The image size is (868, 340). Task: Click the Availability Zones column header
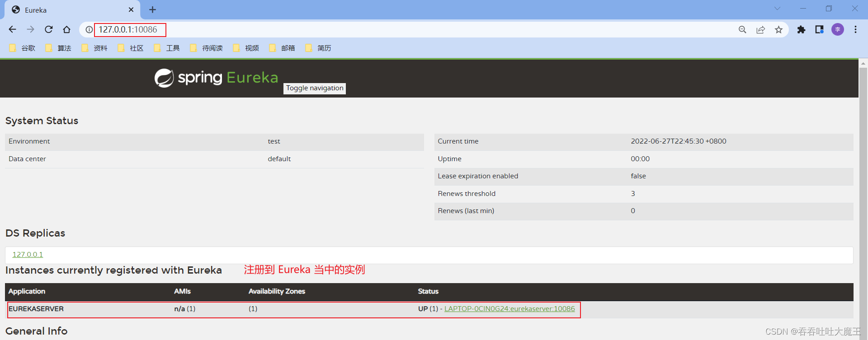(x=277, y=291)
